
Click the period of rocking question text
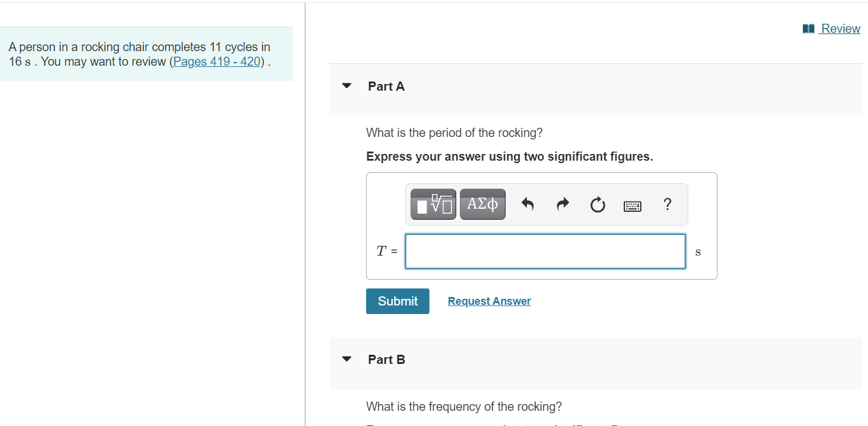pyautogui.click(x=454, y=133)
